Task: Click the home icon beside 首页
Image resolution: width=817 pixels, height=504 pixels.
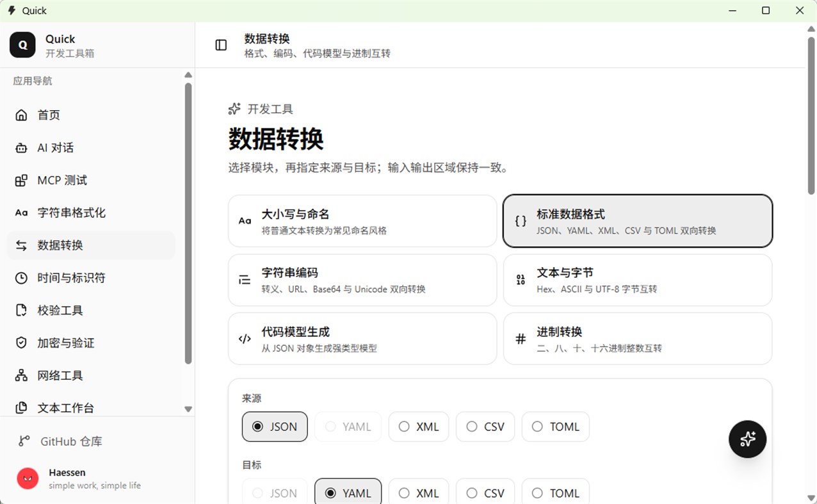Action: click(x=21, y=115)
